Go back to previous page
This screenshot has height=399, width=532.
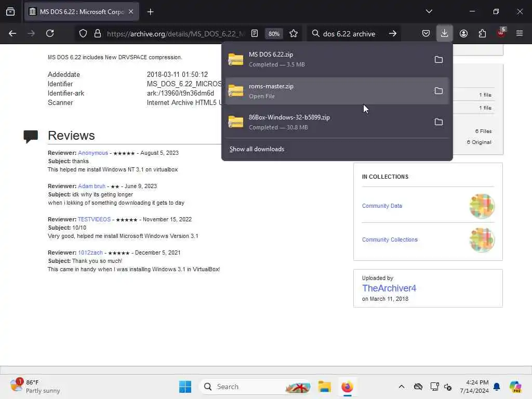[12, 33]
